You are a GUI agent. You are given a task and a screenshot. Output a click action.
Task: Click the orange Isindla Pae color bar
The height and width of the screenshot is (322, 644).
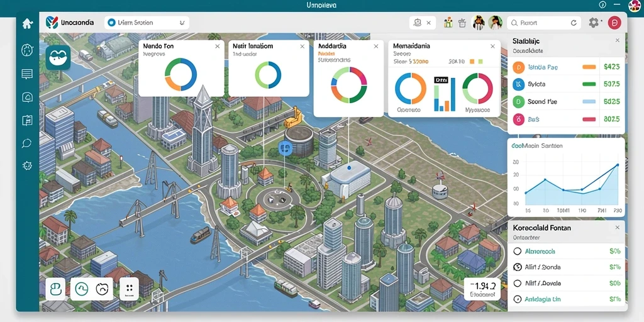[589, 67]
